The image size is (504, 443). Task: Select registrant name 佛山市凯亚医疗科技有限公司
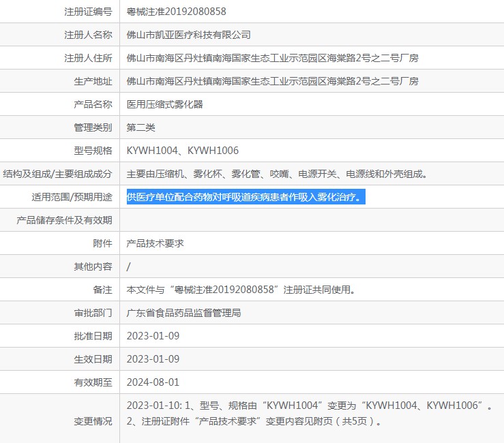tap(188, 35)
